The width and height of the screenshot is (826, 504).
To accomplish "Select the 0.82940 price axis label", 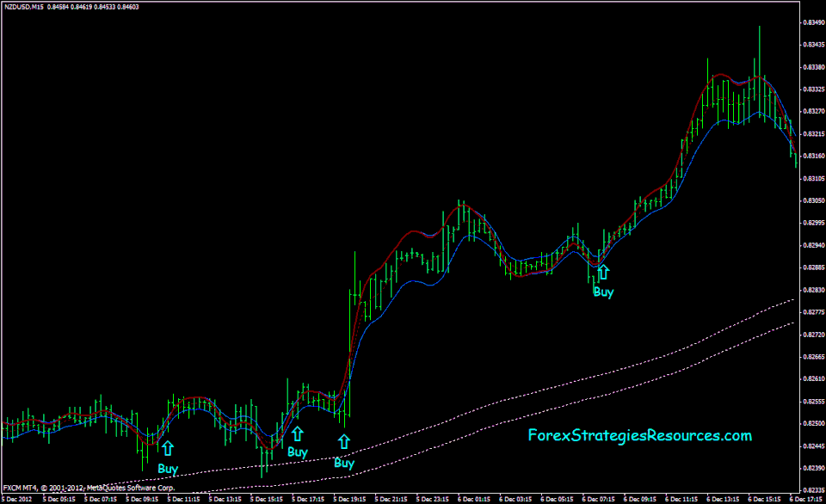I will tap(814, 245).
